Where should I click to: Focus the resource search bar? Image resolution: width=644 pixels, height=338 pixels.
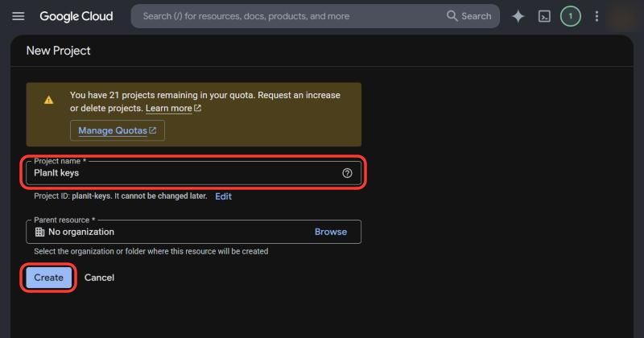click(x=315, y=16)
